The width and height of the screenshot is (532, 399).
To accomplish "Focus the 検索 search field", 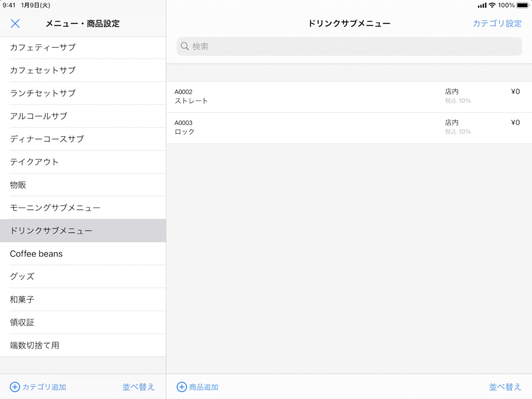I will pyautogui.click(x=349, y=46).
